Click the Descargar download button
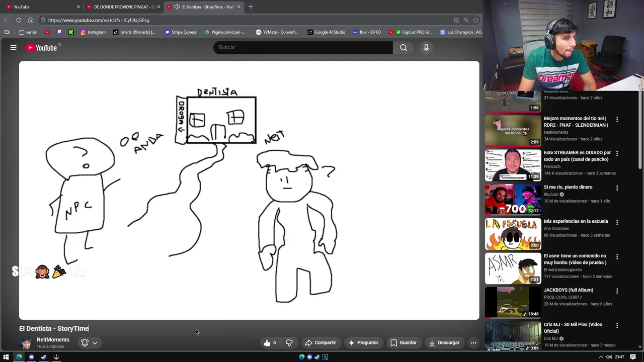The height and width of the screenshot is (362, 644). 444,343
